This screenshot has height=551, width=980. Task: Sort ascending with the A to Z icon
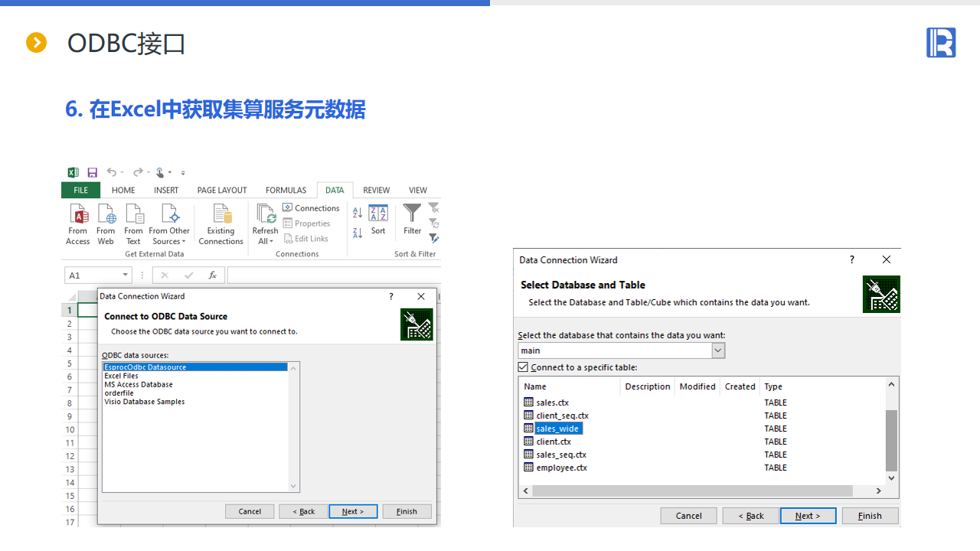click(358, 214)
